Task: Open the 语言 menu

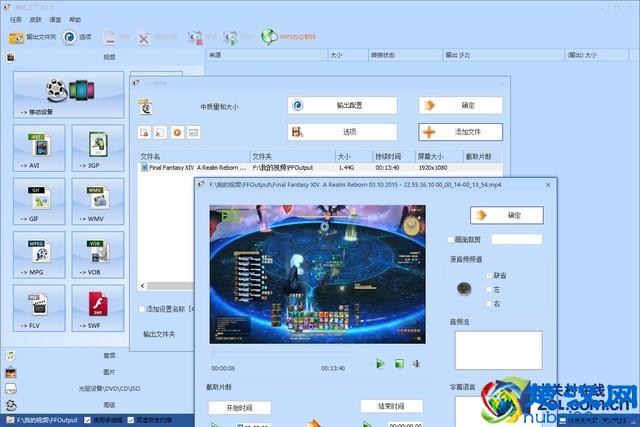Action: [55, 20]
